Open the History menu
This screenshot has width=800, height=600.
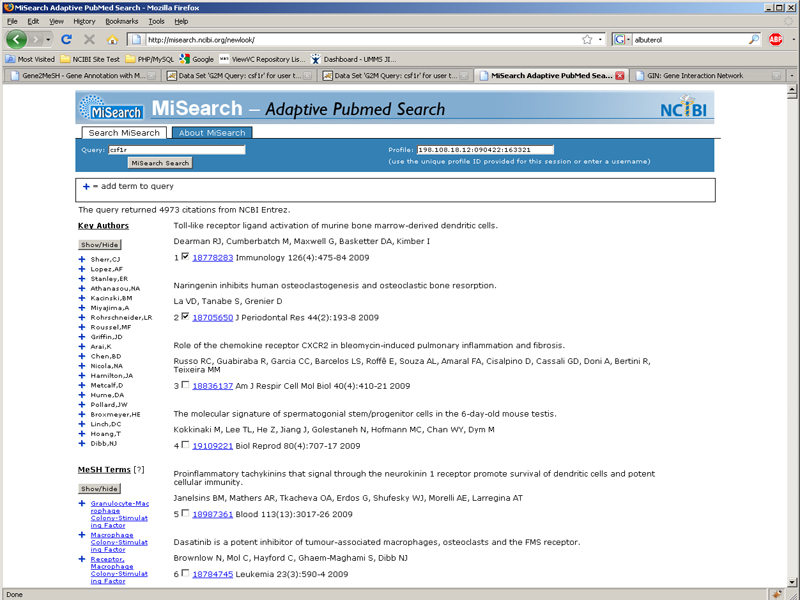click(x=84, y=21)
